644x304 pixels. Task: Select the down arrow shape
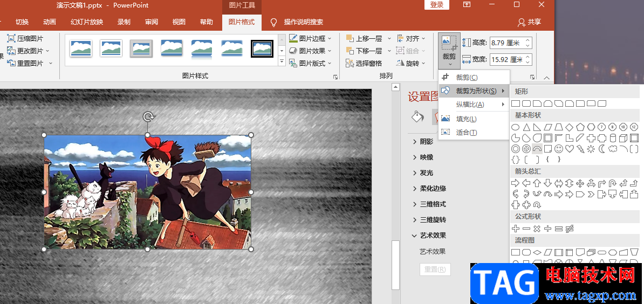547,183
